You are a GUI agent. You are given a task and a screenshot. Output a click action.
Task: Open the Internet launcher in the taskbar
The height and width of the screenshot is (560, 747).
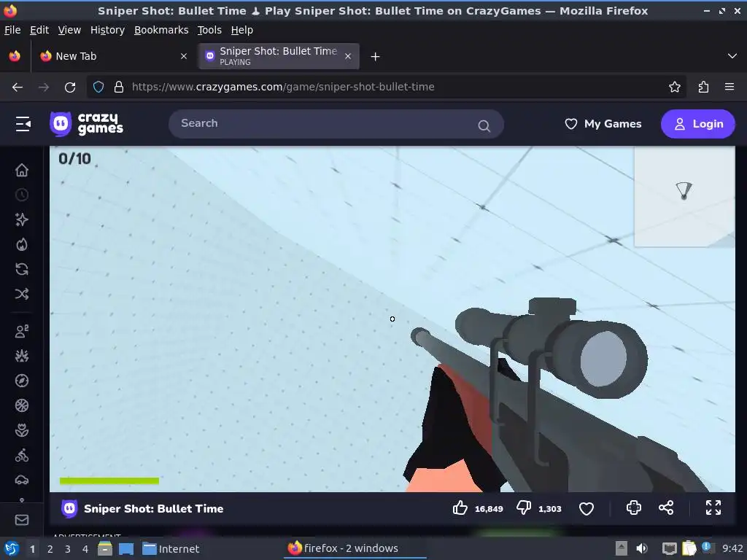point(171,549)
